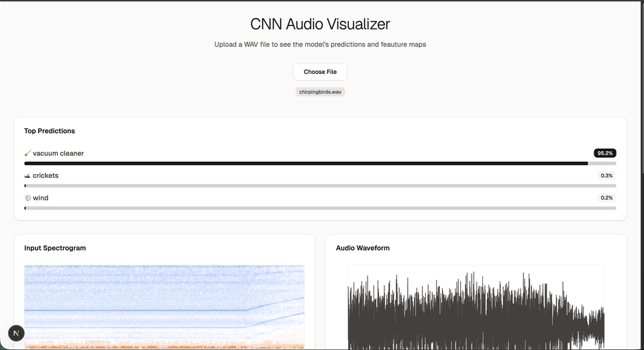Click the vacuum cleaner confidence progress bar
The image size is (644, 350).
pos(320,163)
